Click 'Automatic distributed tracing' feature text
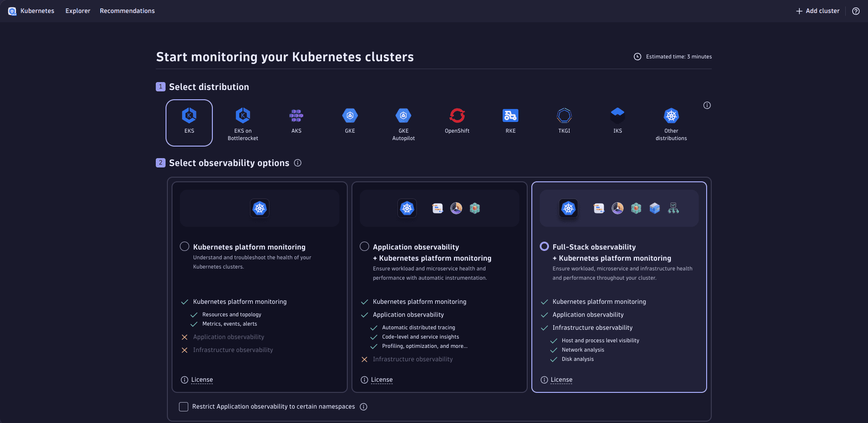The width and height of the screenshot is (868, 423). point(419,327)
